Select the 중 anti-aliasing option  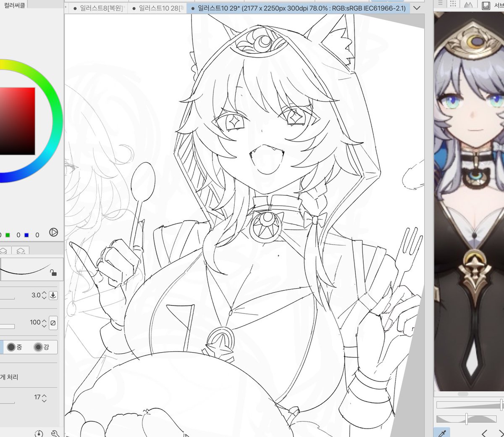15,347
